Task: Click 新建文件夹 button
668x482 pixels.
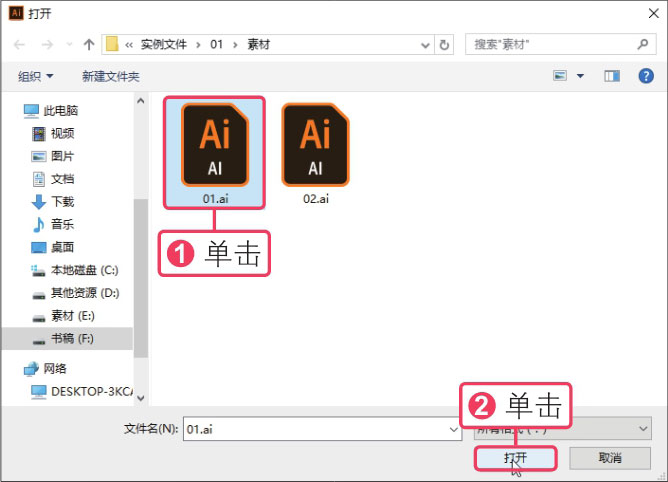Action: (x=111, y=76)
